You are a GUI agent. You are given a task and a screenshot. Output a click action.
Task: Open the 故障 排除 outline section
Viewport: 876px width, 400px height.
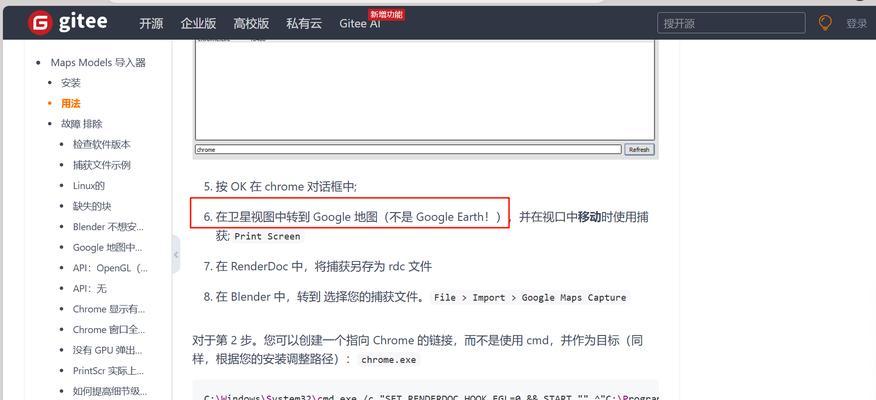coord(82,124)
